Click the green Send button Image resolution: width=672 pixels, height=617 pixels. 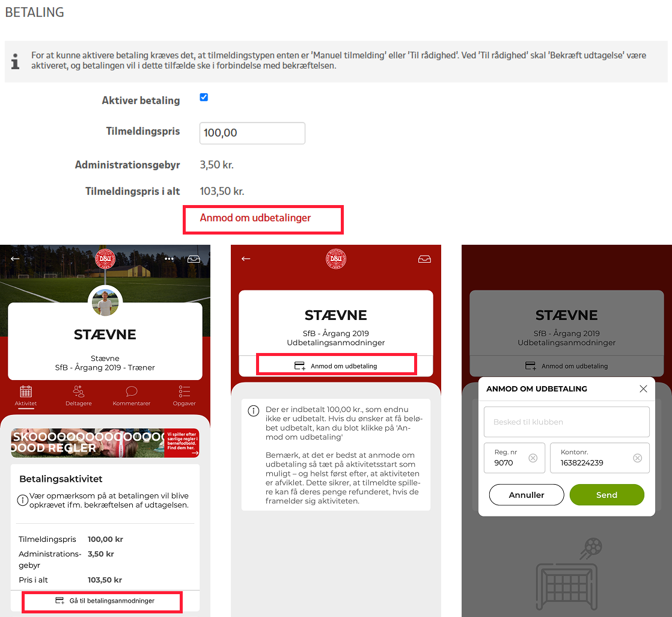[606, 495]
